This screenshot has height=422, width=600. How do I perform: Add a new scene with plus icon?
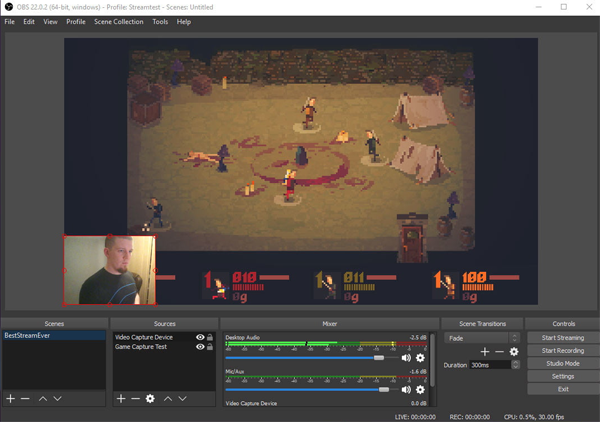coord(11,399)
